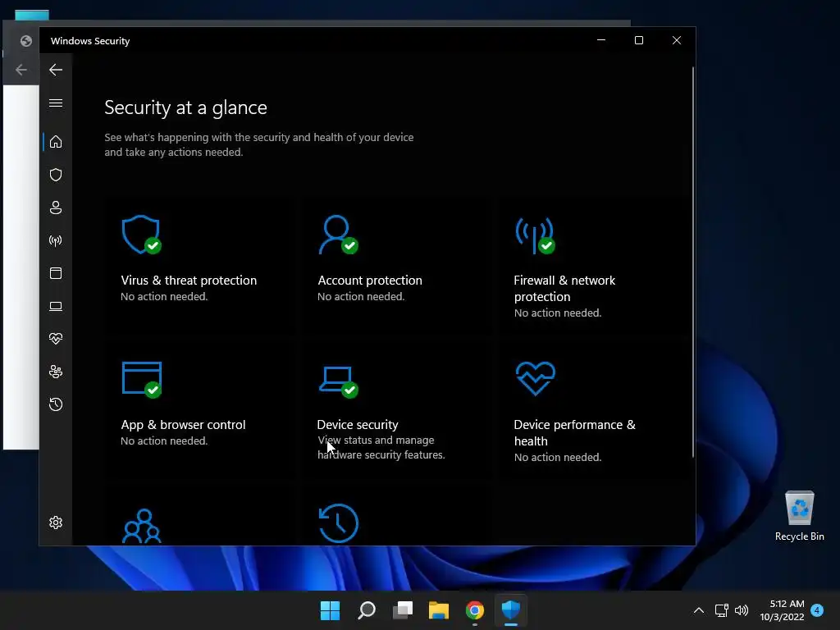Open network status tray icon
Viewport: 840px width, 630px height.
[721, 610]
